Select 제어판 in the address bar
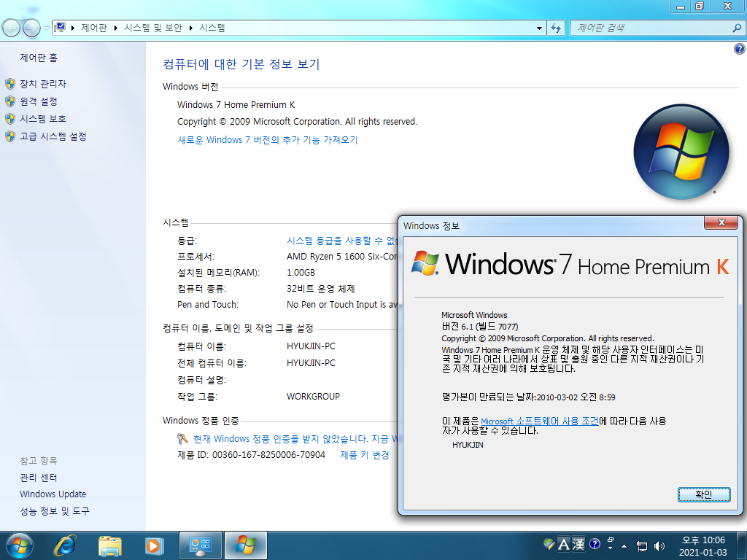Screen dimensions: 747x560 click(94, 28)
